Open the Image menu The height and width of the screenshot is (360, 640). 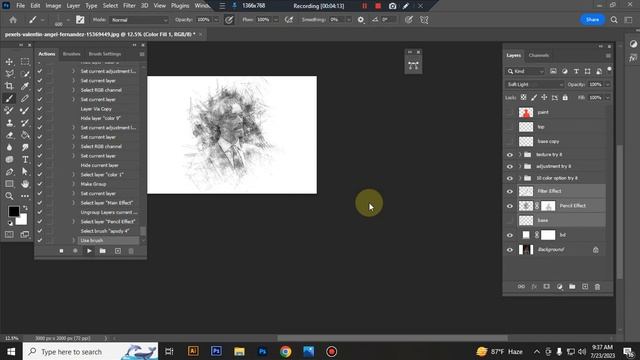click(x=53, y=6)
